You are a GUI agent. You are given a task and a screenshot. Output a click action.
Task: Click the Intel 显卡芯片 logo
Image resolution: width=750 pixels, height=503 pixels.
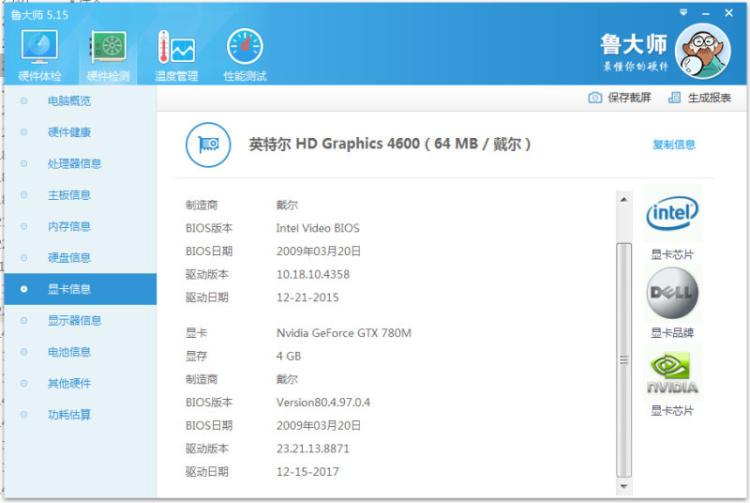(x=672, y=214)
